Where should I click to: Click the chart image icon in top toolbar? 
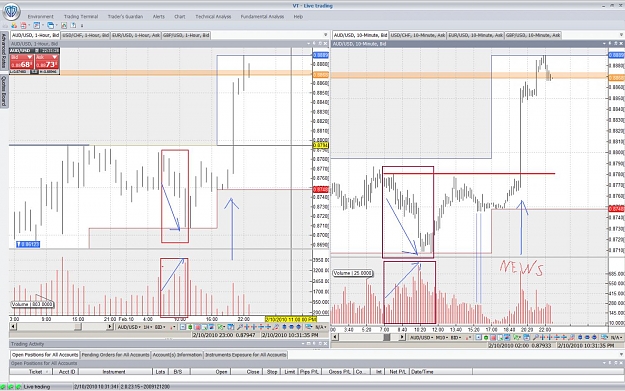coord(64,26)
